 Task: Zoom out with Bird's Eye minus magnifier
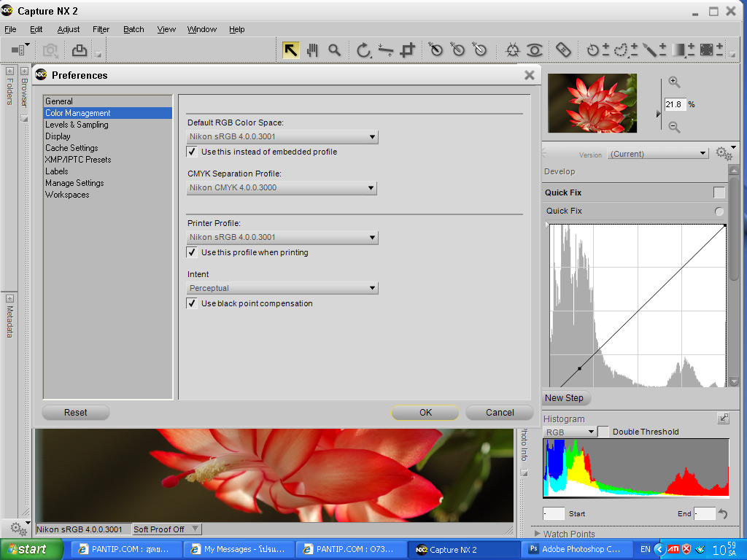click(673, 127)
